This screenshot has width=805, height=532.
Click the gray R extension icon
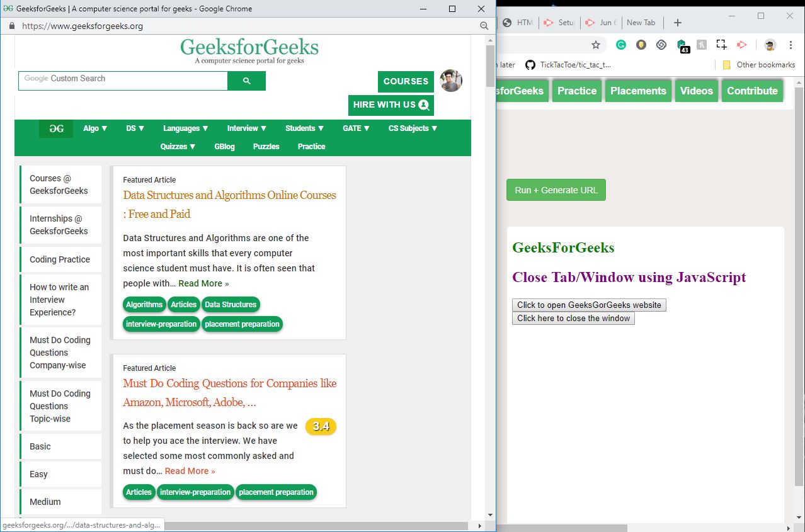(x=702, y=45)
